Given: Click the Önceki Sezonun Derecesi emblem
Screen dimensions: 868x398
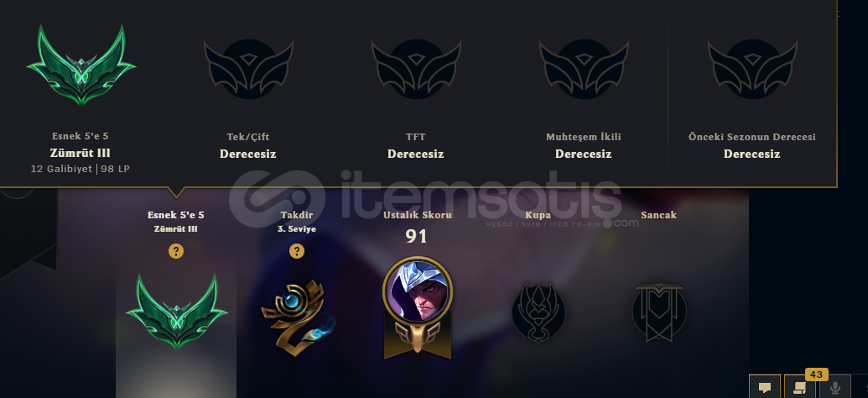Looking at the screenshot, I should click(752, 69).
